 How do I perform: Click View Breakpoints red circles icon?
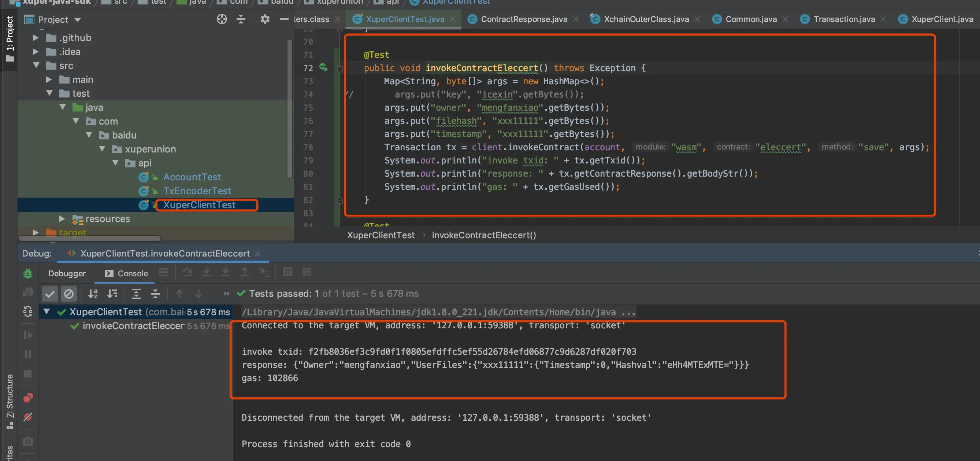(x=28, y=398)
